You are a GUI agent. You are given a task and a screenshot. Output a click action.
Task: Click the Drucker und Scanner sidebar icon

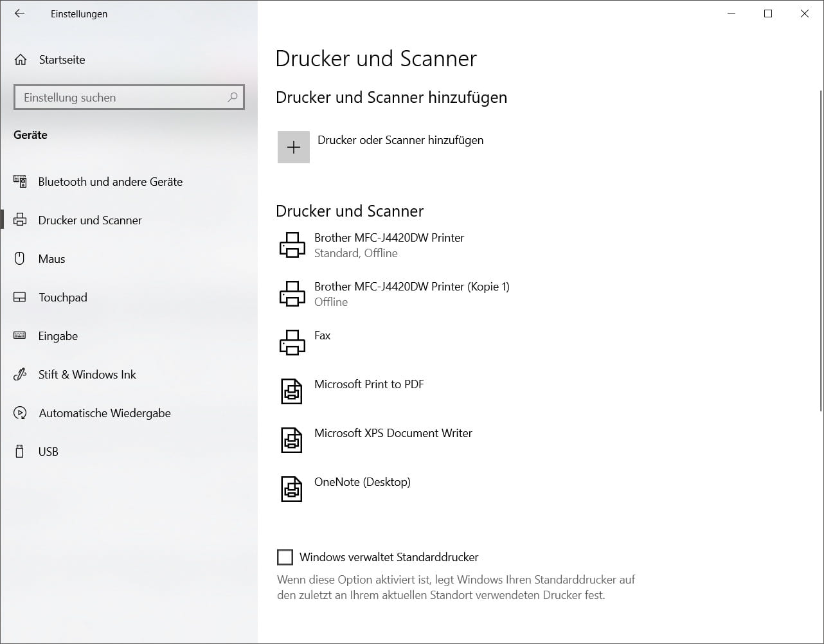click(x=20, y=220)
